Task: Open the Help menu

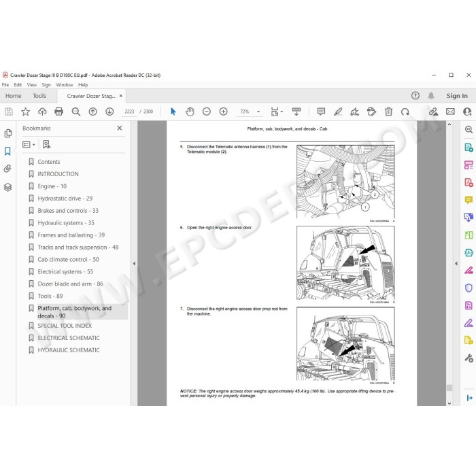Action: [83, 85]
